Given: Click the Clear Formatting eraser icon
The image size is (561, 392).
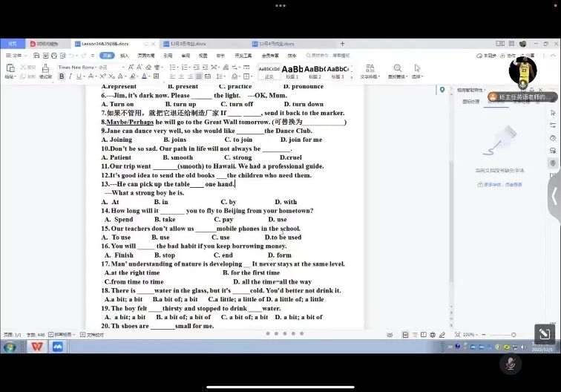Looking at the screenshot, I should (x=148, y=67).
